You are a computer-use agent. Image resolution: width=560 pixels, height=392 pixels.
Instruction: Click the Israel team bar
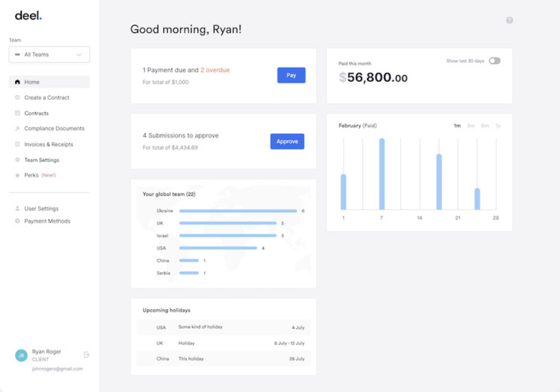(x=228, y=236)
